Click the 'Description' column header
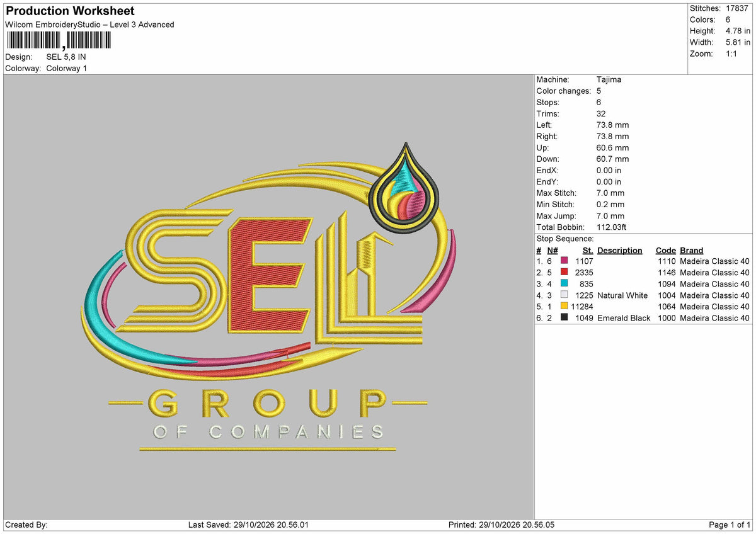The height and width of the screenshot is (534, 756). pyautogui.click(x=620, y=251)
